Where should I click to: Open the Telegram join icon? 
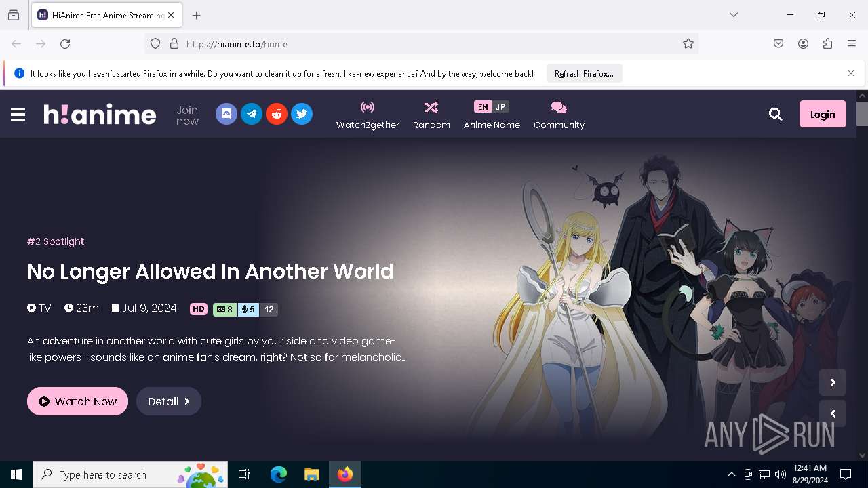click(252, 114)
